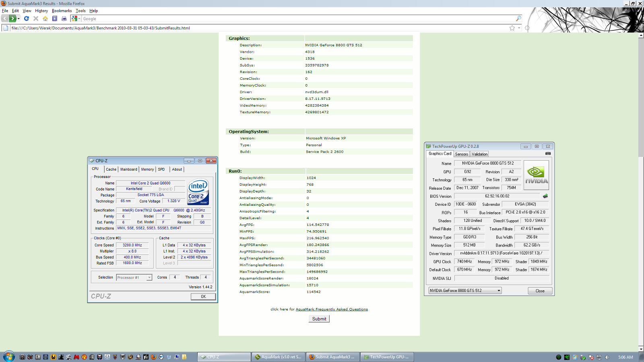Viewport: 644px width, 362px height.
Task: Click the Submit button on results page
Action: (x=319, y=319)
